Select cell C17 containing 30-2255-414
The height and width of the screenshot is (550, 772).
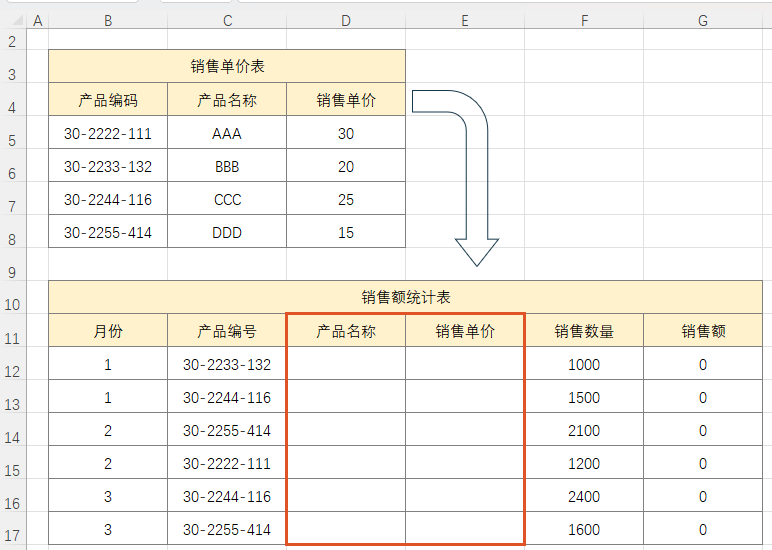[227, 529]
